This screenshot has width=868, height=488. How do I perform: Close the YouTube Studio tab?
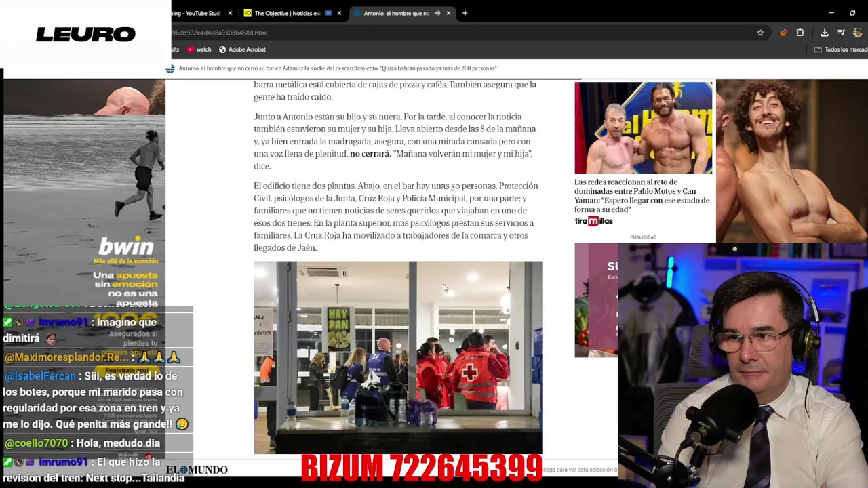[230, 13]
